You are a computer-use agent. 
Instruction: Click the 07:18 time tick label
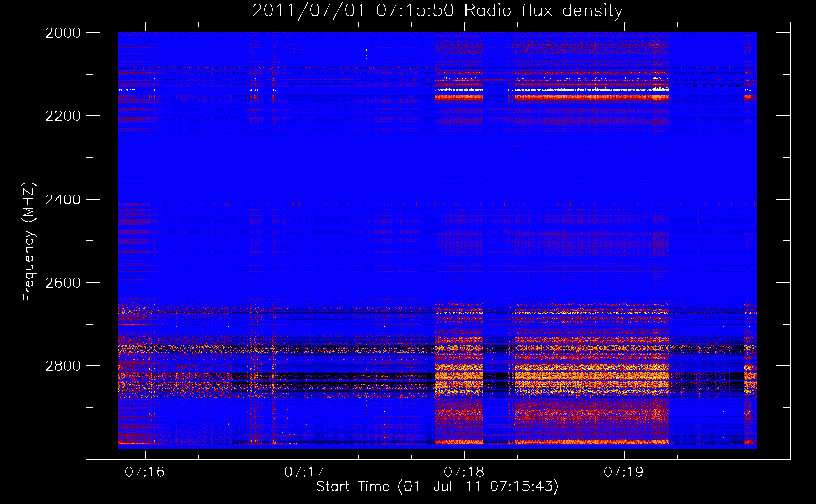464,472
